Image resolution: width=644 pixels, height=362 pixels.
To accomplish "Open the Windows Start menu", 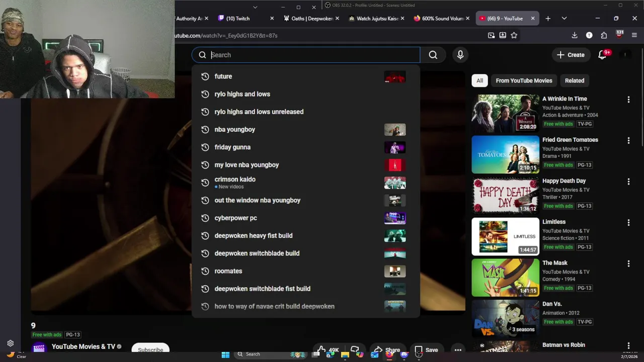I will click(x=225, y=354).
